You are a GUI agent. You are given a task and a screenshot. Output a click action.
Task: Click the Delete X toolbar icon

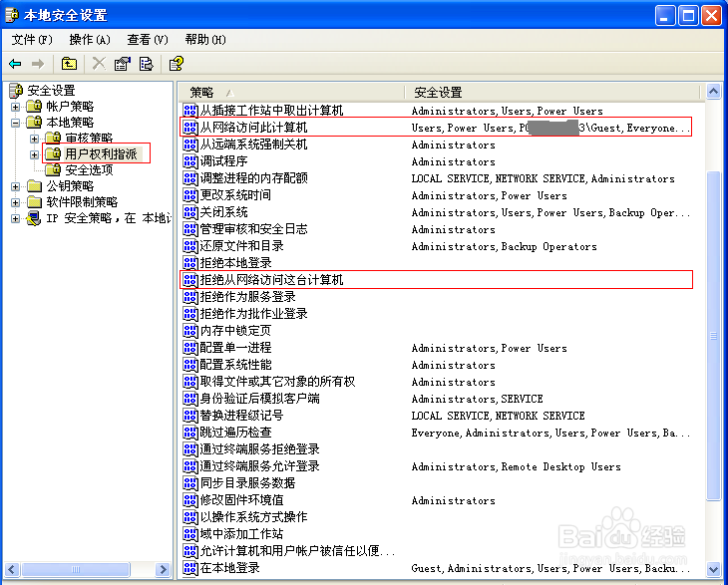point(99,64)
